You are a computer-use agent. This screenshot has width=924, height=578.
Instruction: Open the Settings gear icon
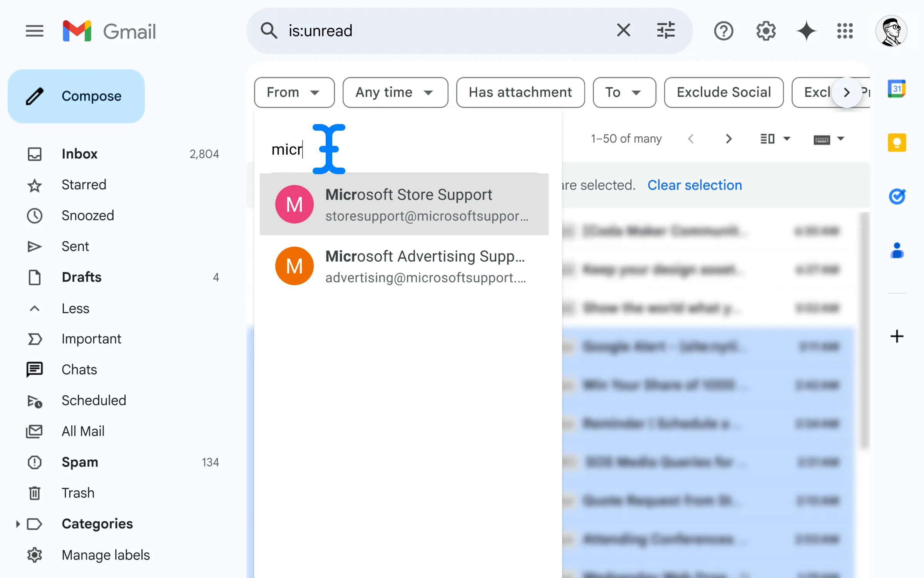pyautogui.click(x=766, y=31)
